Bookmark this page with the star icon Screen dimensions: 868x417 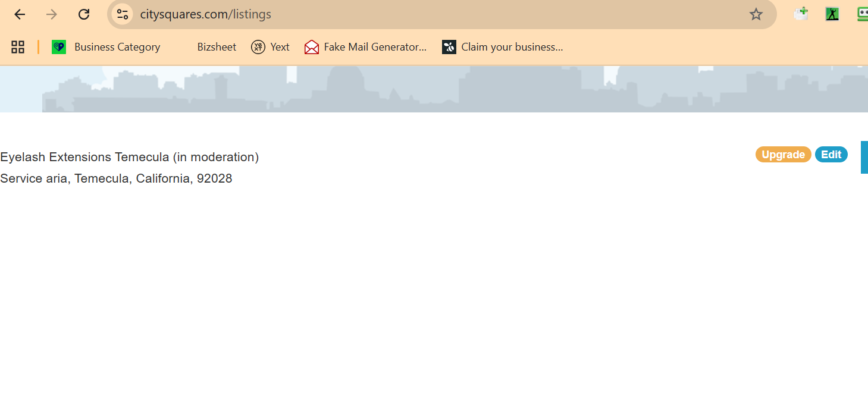click(x=756, y=14)
